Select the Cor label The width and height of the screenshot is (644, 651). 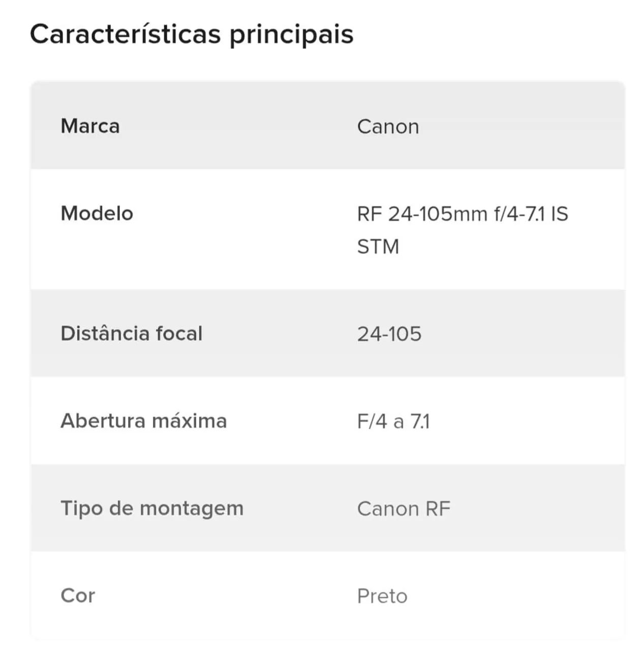point(77,596)
